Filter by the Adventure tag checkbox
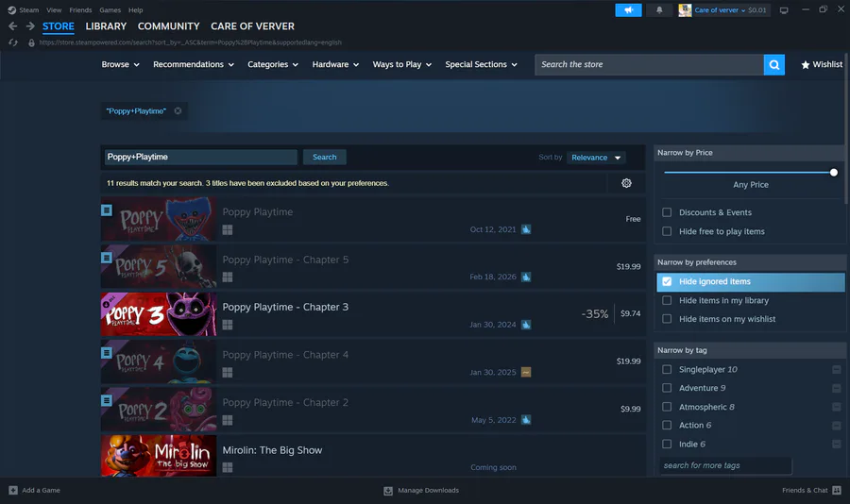Viewport: 850px width, 504px height. click(667, 388)
